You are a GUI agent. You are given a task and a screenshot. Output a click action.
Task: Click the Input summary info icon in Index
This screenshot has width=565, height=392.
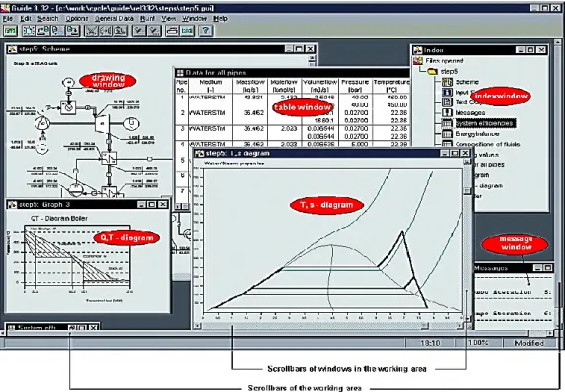448,93
